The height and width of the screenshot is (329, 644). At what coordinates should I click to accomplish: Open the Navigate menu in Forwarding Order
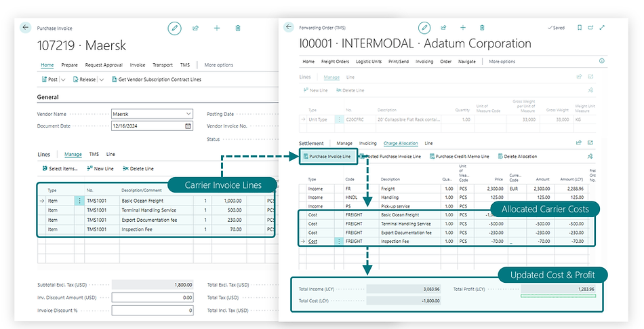[x=466, y=62]
